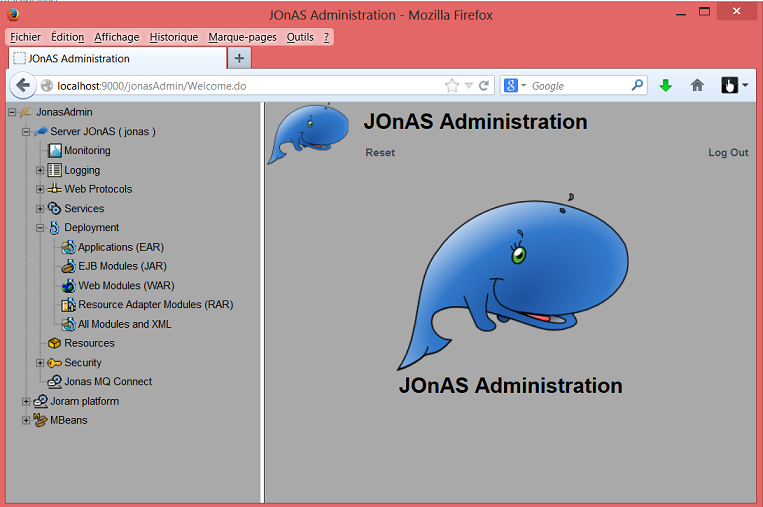Click the Web Modules (WAR) icon
Viewport: 763px width, 507px height.
tap(68, 286)
